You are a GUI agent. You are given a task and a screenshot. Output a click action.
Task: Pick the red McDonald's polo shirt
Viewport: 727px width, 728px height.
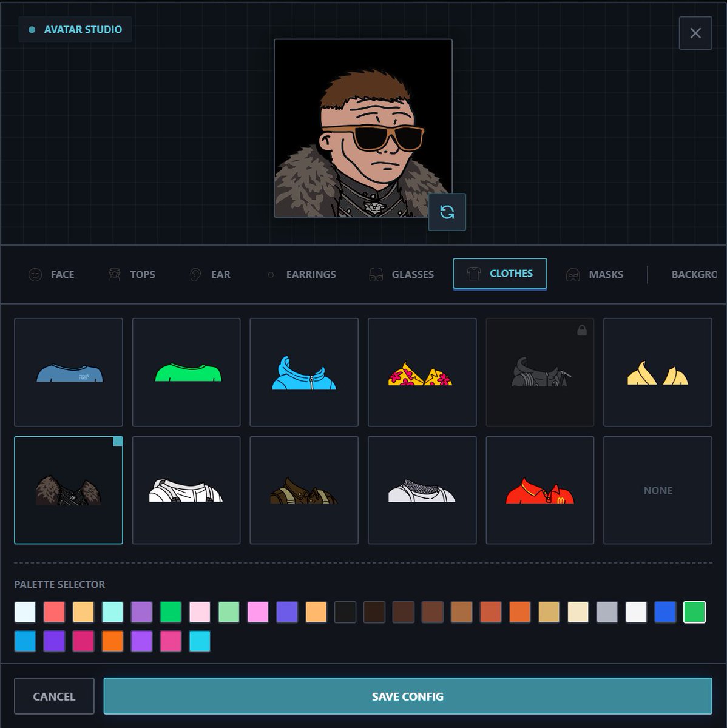539,490
